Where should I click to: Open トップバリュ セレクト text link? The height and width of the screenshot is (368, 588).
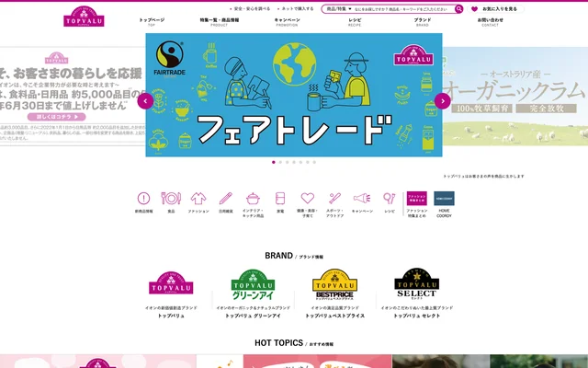click(x=416, y=316)
